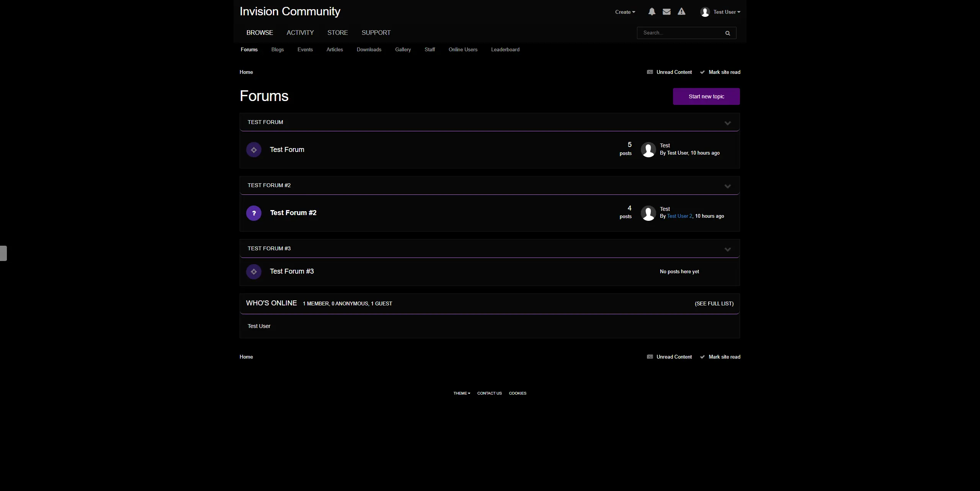Click the top Home breadcrumb link
Image resolution: width=980 pixels, height=491 pixels.
click(x=246, y=72)
